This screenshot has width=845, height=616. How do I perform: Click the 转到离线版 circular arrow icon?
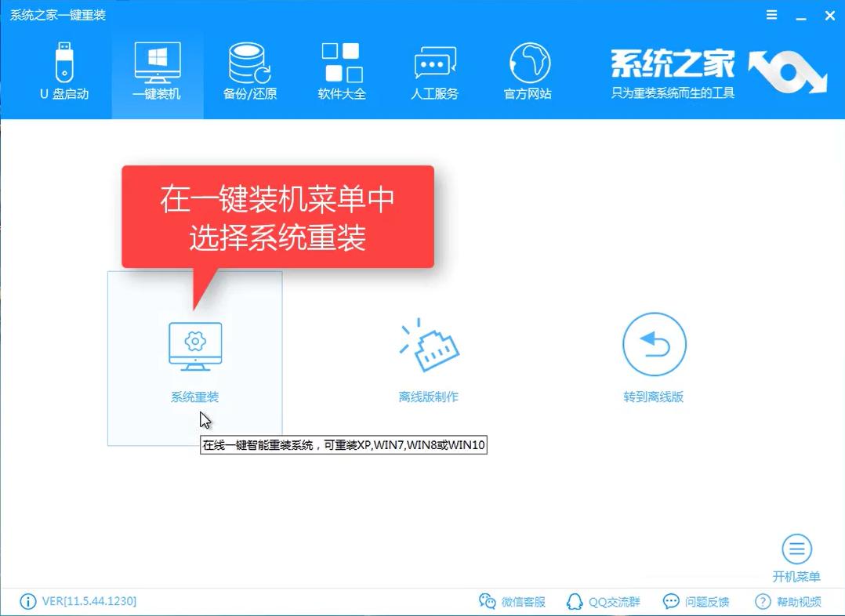pyautogui.click(x=654, y=345)
